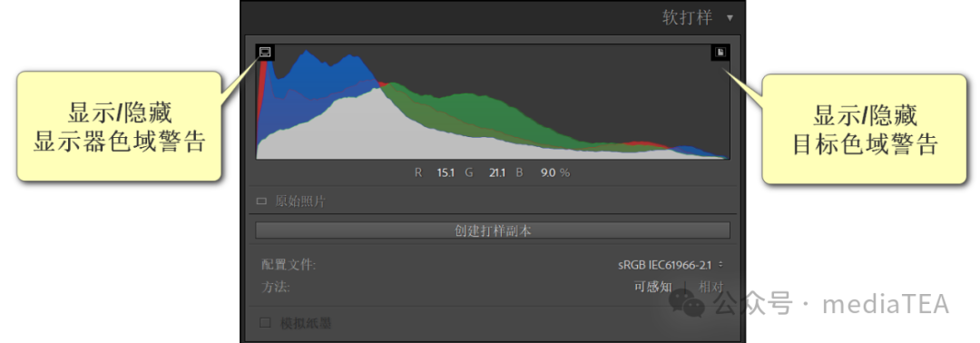The image size is (980, 343).
Task: Toggle the monitor gamut warning icon
Action: click(265, 53)
